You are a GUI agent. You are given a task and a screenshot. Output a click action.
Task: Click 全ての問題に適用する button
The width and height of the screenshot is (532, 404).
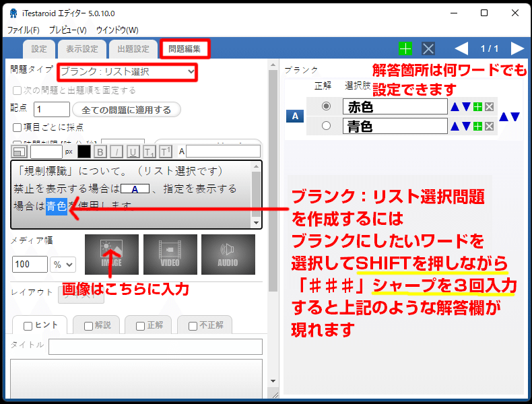tap(126, 110)
